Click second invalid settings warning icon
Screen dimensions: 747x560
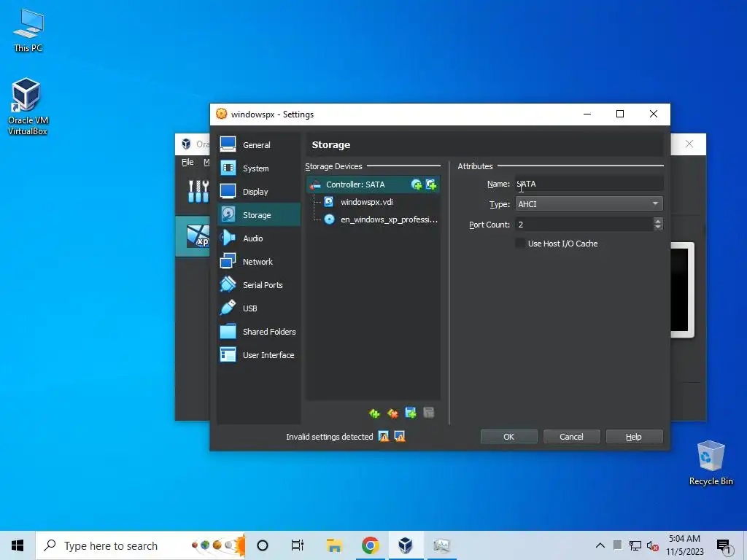(400, 437)
